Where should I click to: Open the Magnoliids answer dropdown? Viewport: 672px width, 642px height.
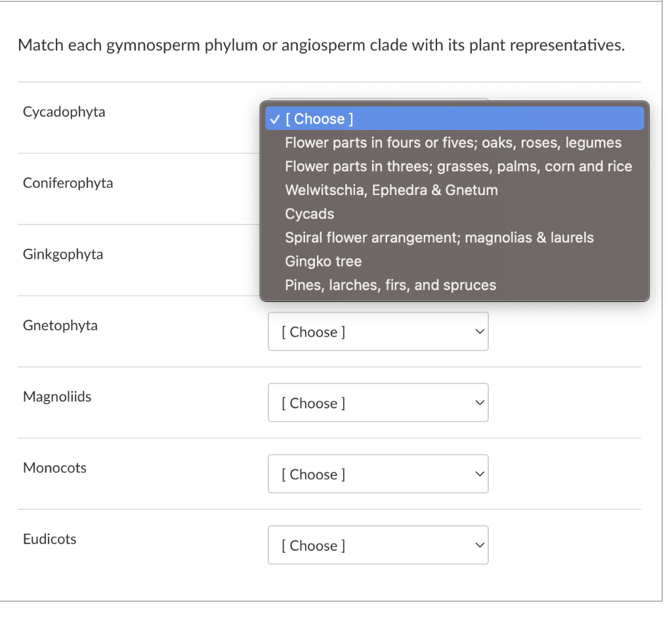[x=378, y=402]
